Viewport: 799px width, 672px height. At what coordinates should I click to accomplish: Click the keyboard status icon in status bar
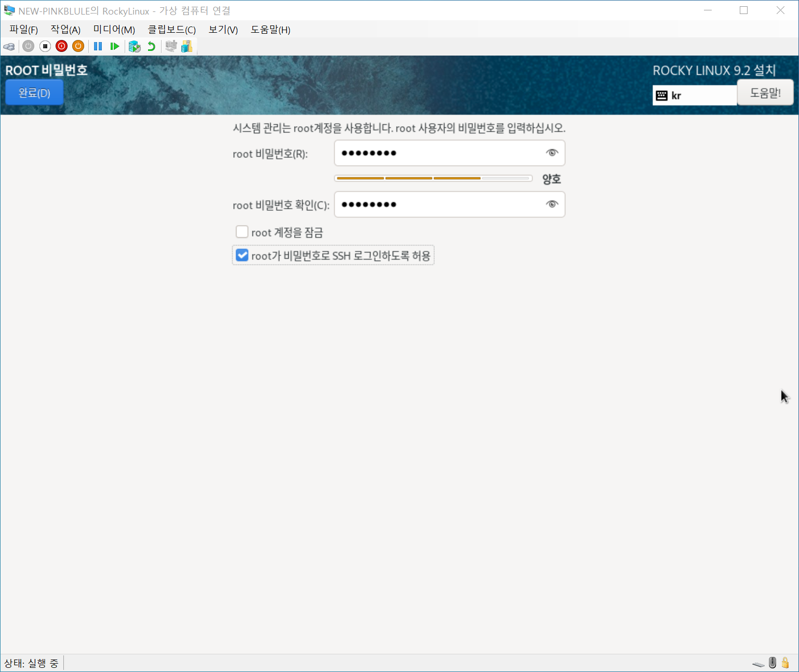pos(758,663)
